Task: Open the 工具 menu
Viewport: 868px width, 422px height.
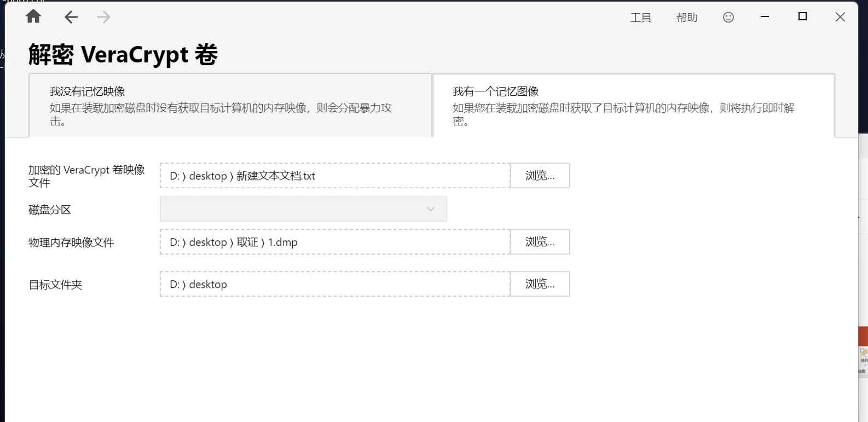Action: pyautogui.click(x=641, y=18)
